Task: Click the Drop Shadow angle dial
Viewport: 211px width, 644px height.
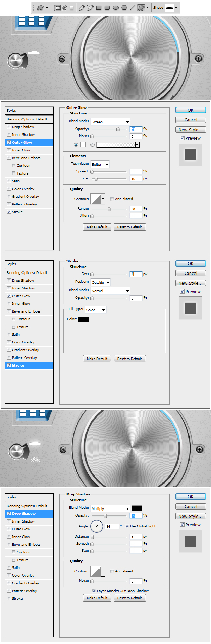Action: tap(97, 526)
